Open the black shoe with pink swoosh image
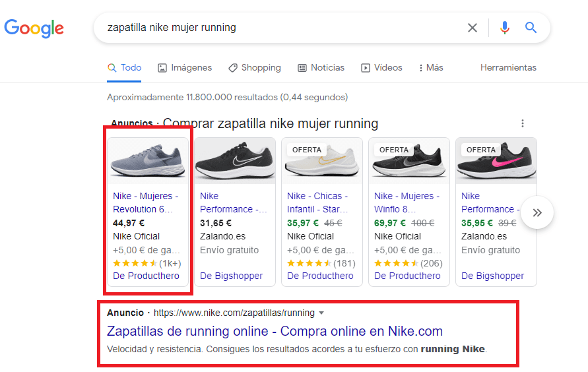The image size is (588, 372). pos(496,161)
